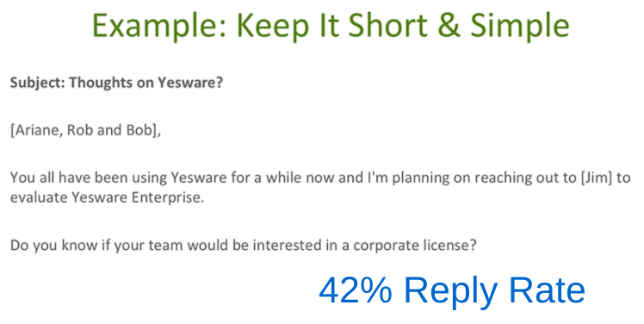Click the '42%' figure in blue

[356, 290]
